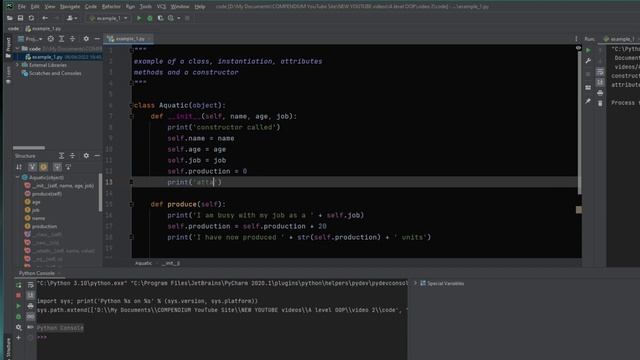Switch to the Python Console tab
Viewport: 640px width, 360px height.
[37, 273]
